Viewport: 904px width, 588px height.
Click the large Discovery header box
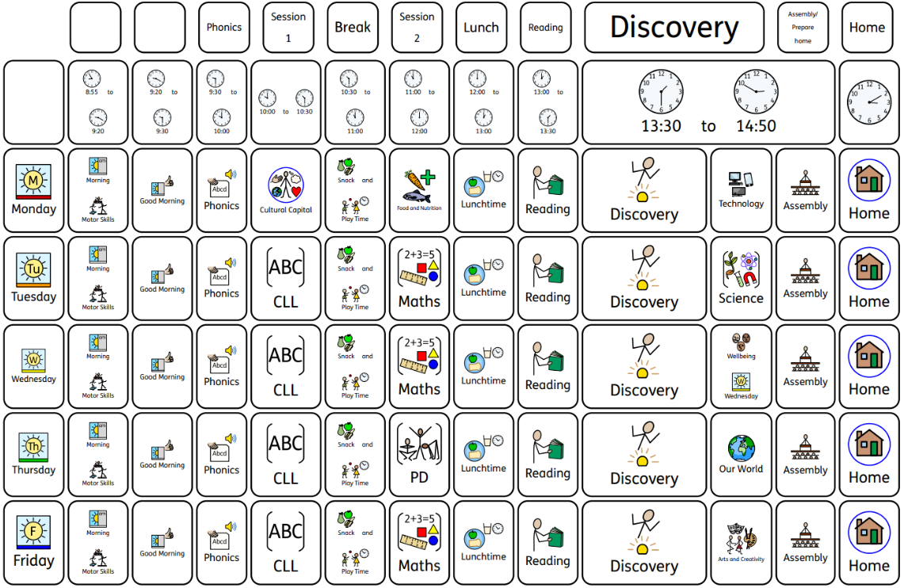coord(673,28)
